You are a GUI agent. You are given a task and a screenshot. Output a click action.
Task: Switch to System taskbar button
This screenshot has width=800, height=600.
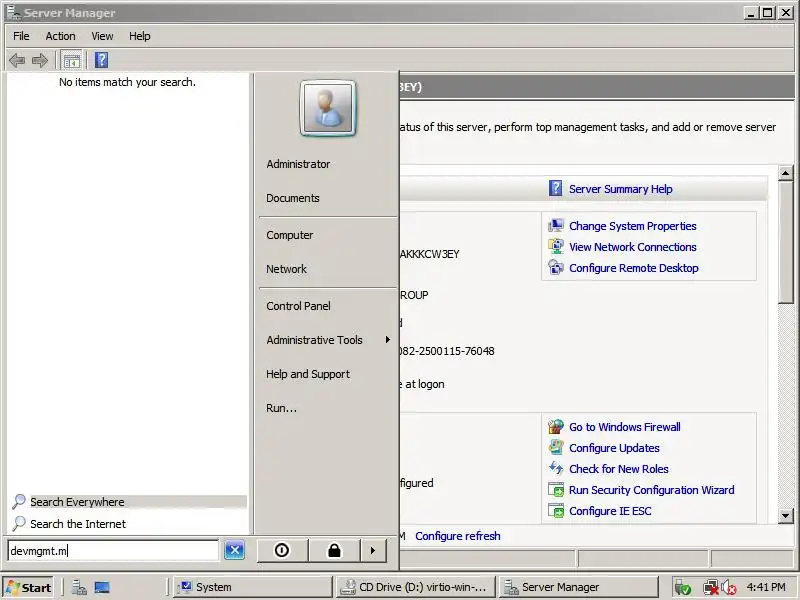(253, 587)
